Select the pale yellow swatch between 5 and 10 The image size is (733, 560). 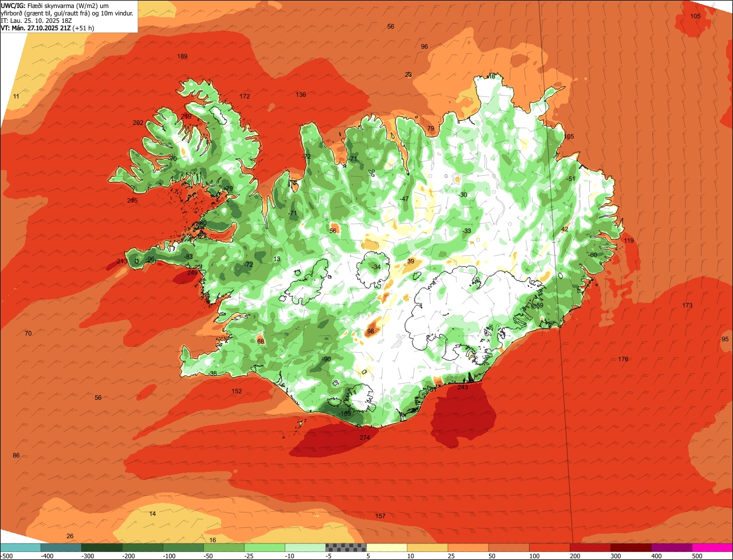click(x=387, y=547)
